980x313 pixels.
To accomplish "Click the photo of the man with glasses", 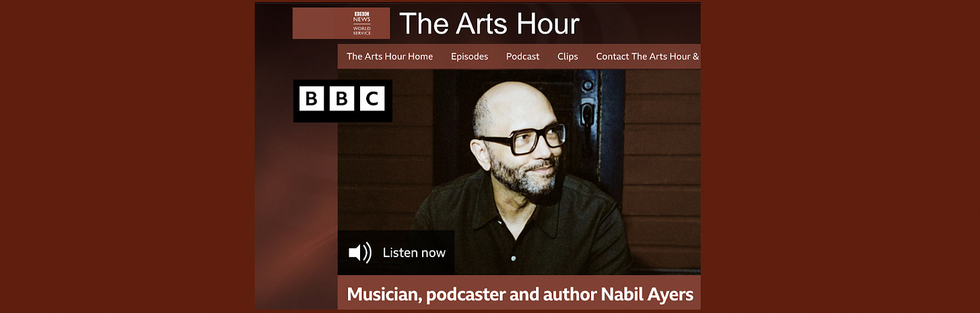I will (519, 172).
